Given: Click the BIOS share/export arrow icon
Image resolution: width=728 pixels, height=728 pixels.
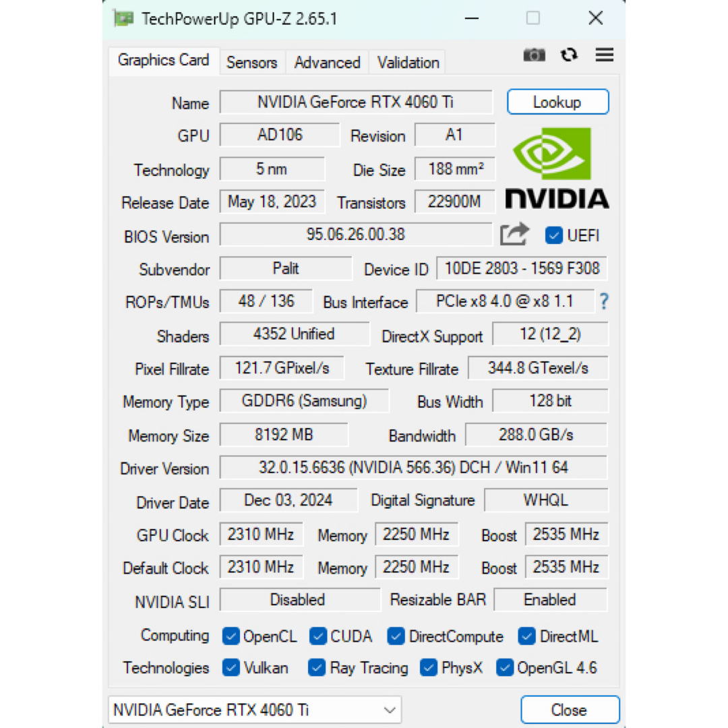Looking at the screenshot, I should click(x=514, y=234).
